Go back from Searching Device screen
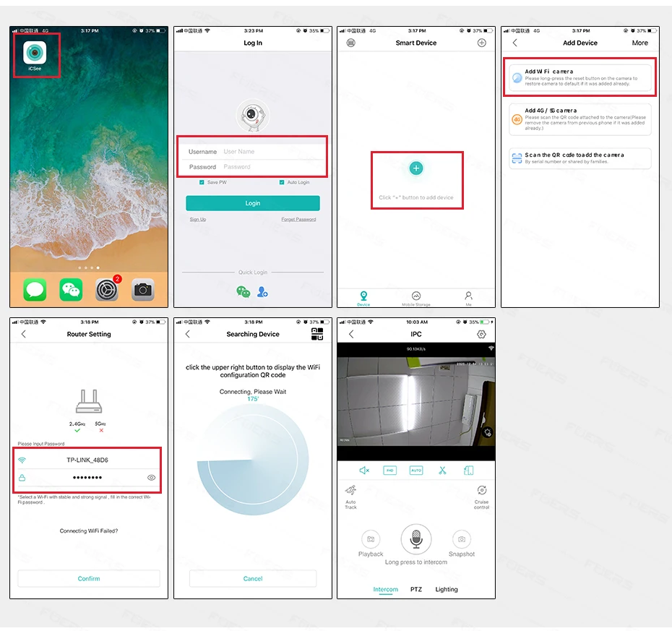The width and height of the screenshot is (672, 631). (x=187, y=334)
